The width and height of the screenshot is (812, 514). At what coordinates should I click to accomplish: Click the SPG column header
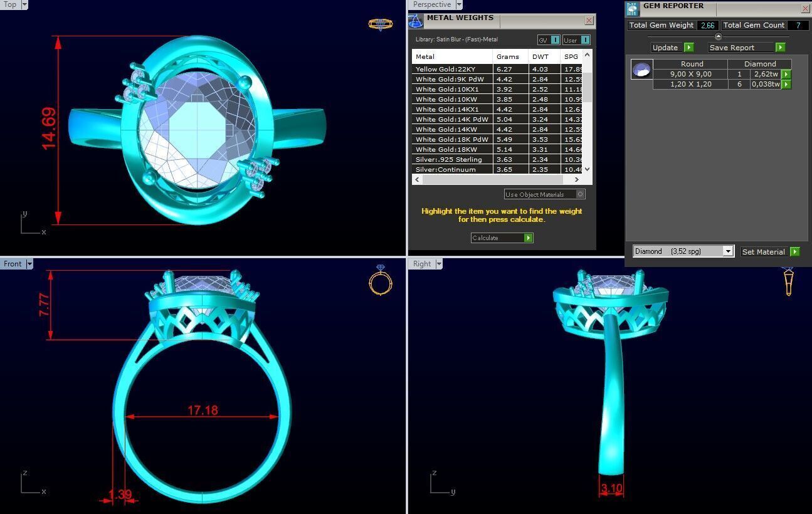click(571, 56)
